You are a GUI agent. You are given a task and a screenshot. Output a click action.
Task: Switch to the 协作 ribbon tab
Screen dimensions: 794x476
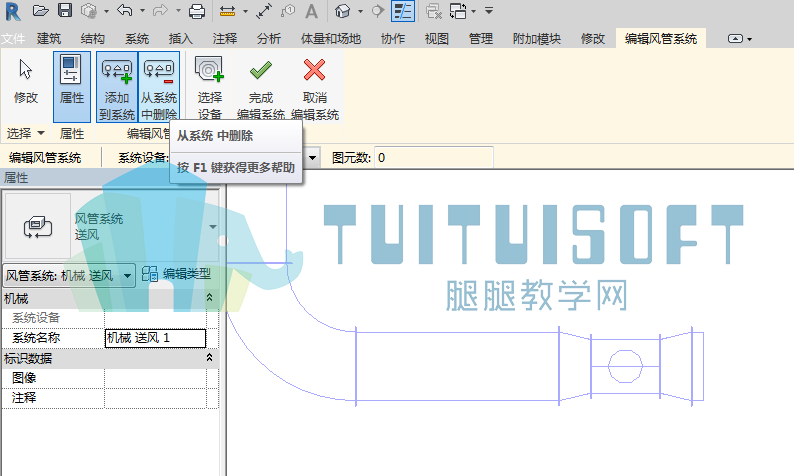tap(393, 38)
